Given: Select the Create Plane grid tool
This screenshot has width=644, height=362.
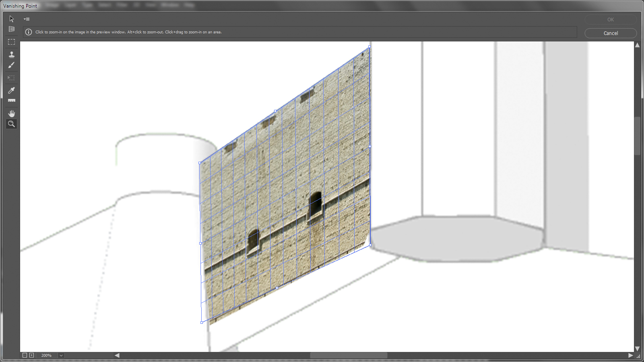Looking at the screenshot, I should coord(11,29).
